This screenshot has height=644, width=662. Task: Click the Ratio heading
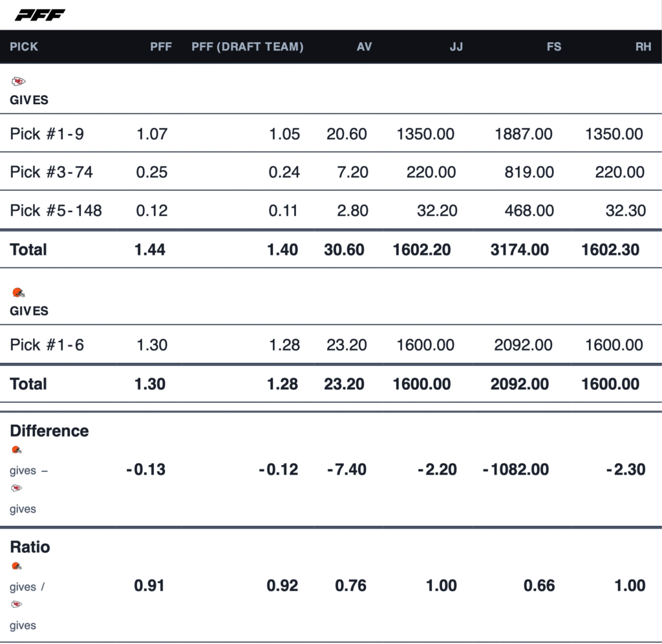point(30,547)
